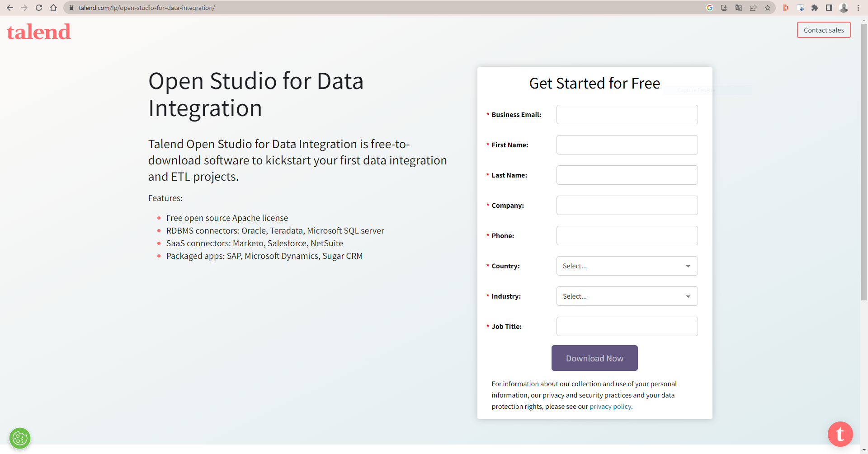Click the Google icon in address bar
This screenshot has height=454, width=868.
710,8
